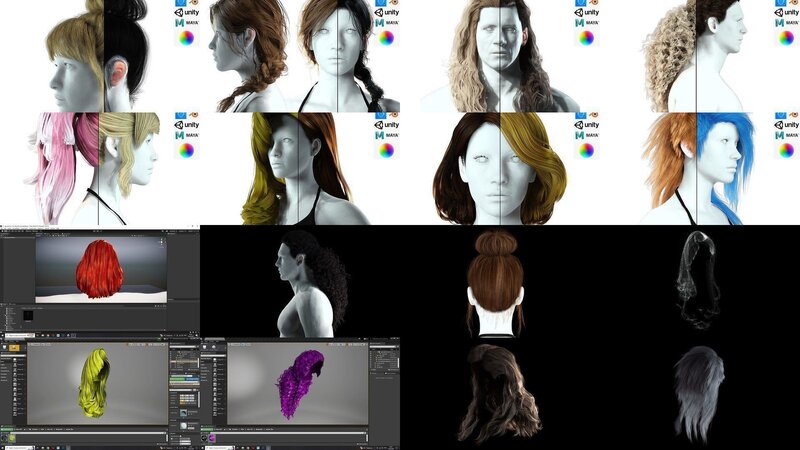Select the green material asset in yellow hair editor
The height and width of the screenshot is (450, 800).
13,437
